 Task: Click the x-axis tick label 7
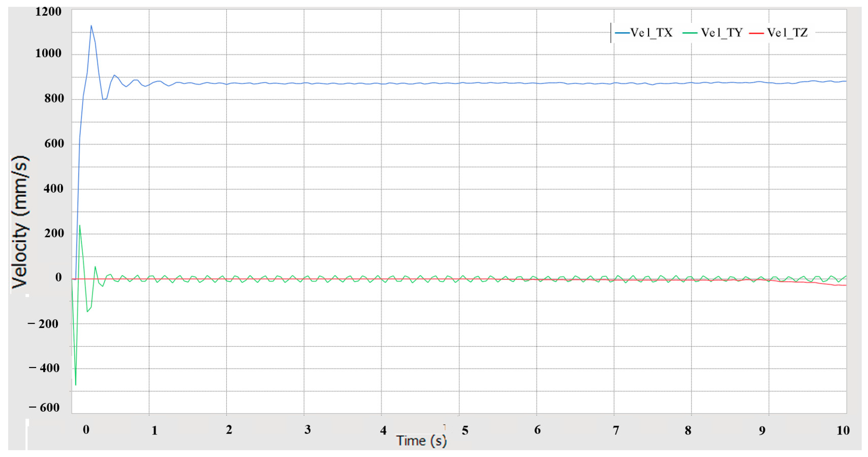click(x=616, y=430)
